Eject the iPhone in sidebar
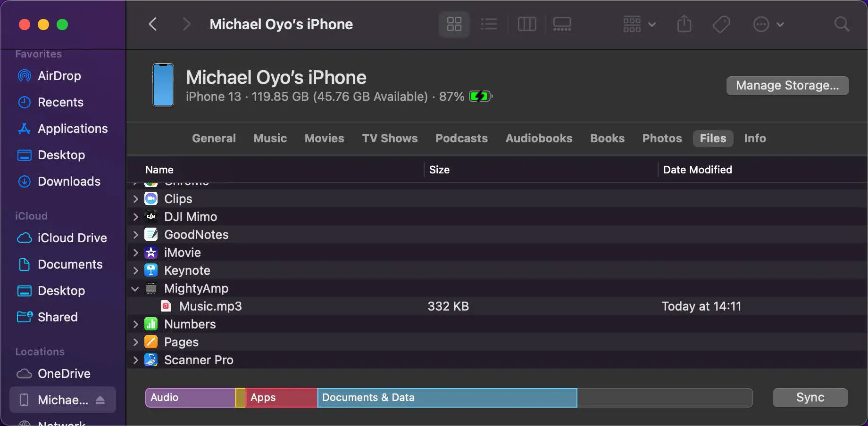Image resolution: width=868 pixels, height=426 pixels. coord(100,400)
